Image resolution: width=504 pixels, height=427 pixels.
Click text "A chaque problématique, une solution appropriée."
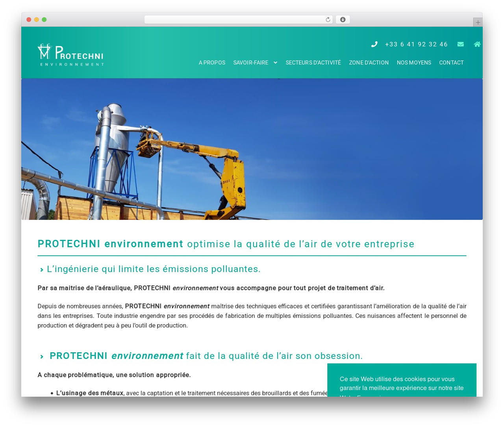114,375
